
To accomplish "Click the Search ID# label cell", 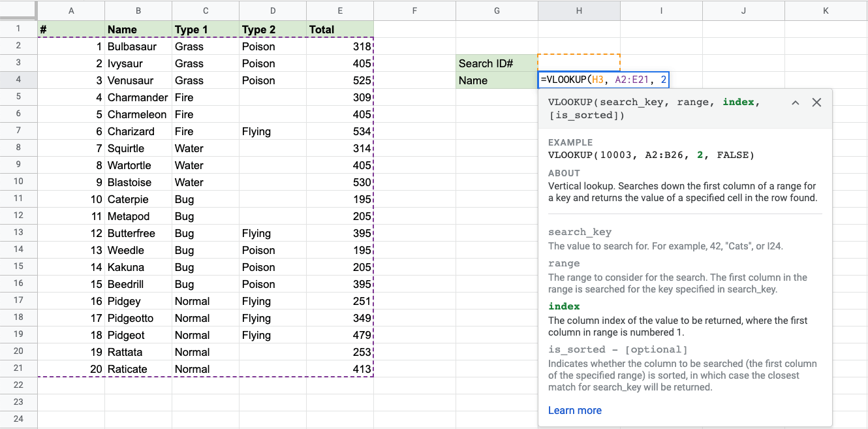I will tap(497, 63).
